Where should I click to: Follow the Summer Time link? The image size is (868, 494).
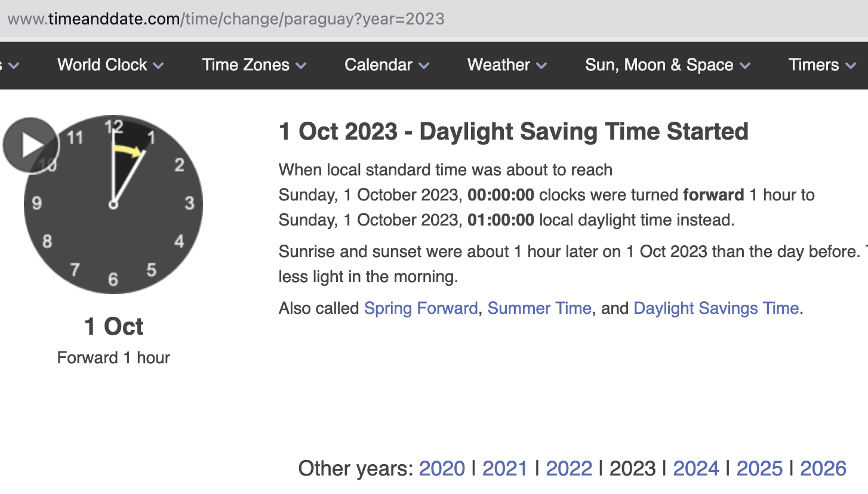coord(540,308)
